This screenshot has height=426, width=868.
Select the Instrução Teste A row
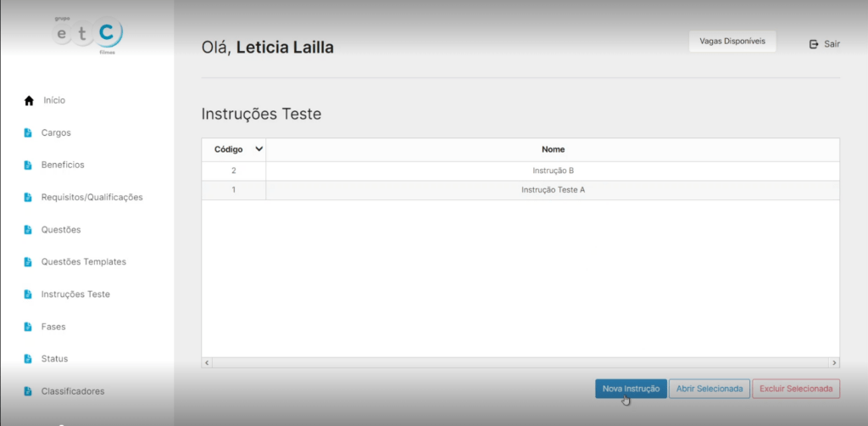click(553, 190)
